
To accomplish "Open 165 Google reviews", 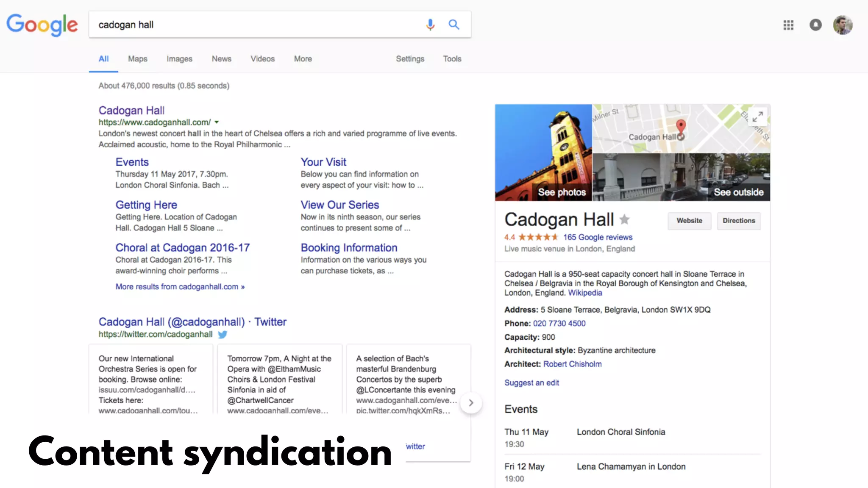I will pyautogui.click(x=598, y=237).
